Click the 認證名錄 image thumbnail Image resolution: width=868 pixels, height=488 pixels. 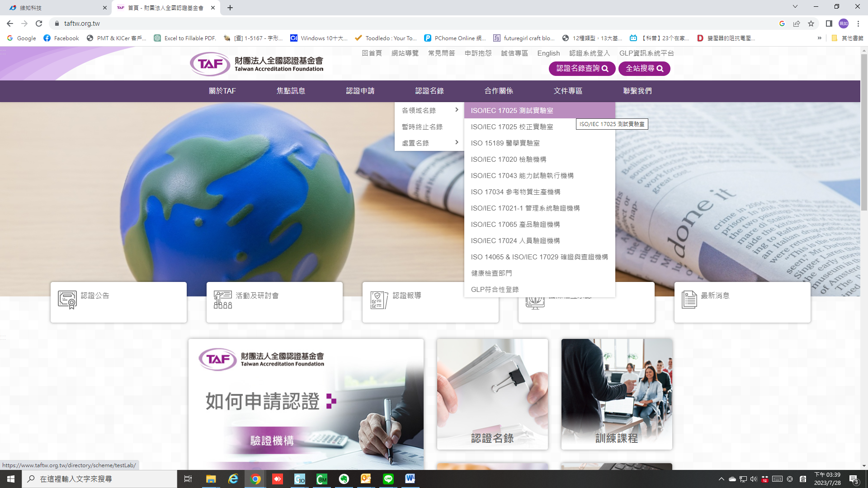492,394
